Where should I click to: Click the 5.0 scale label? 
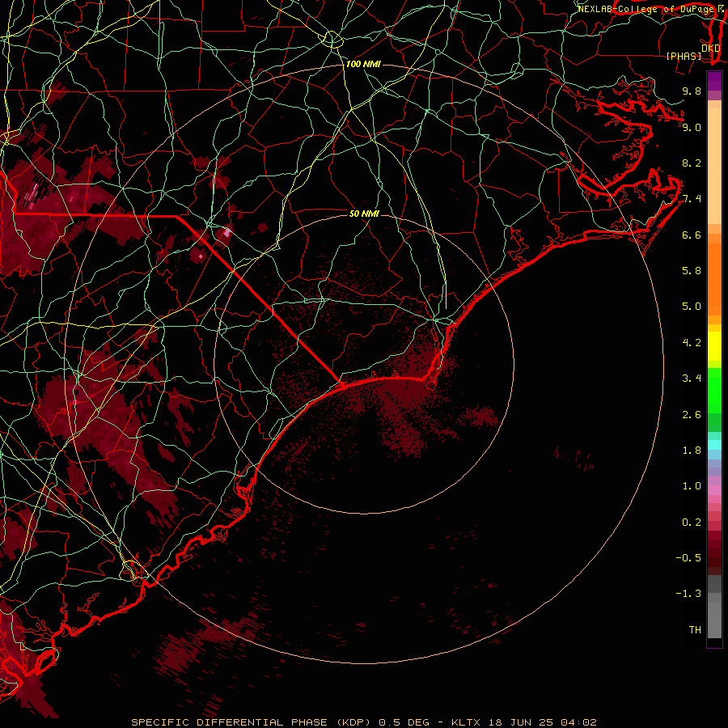point(692,307)
